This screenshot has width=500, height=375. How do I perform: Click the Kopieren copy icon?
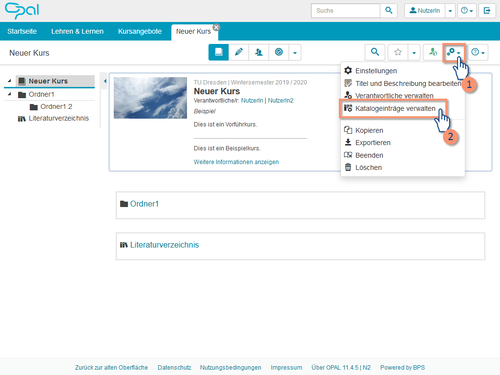pos(348,130)
